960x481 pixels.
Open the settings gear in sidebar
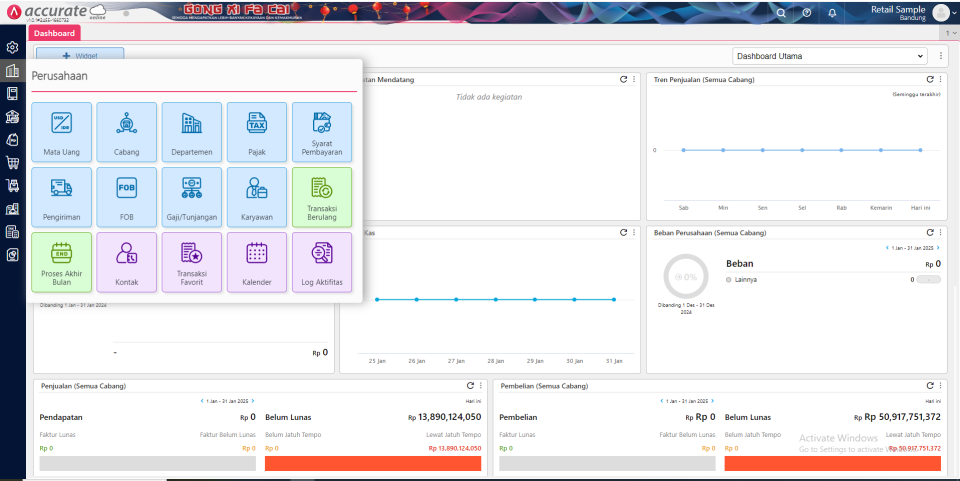12,47
